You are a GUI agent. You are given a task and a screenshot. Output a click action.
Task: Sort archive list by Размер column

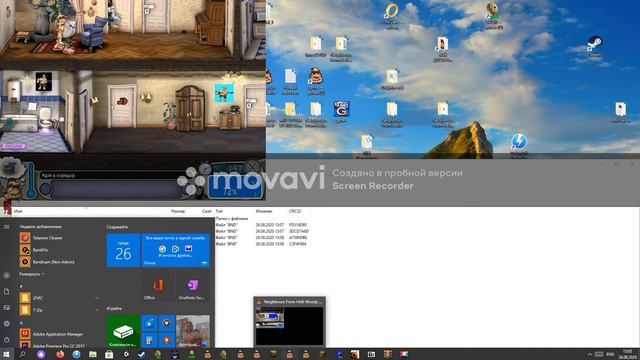pyautogui.click(x=178, y=211)
